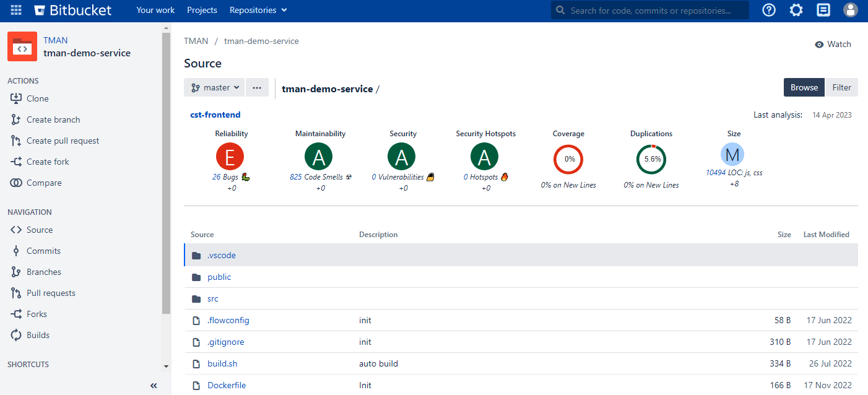Click the Security A rating badge
This screenshot has width=868, height=395.
click(402, 157)
